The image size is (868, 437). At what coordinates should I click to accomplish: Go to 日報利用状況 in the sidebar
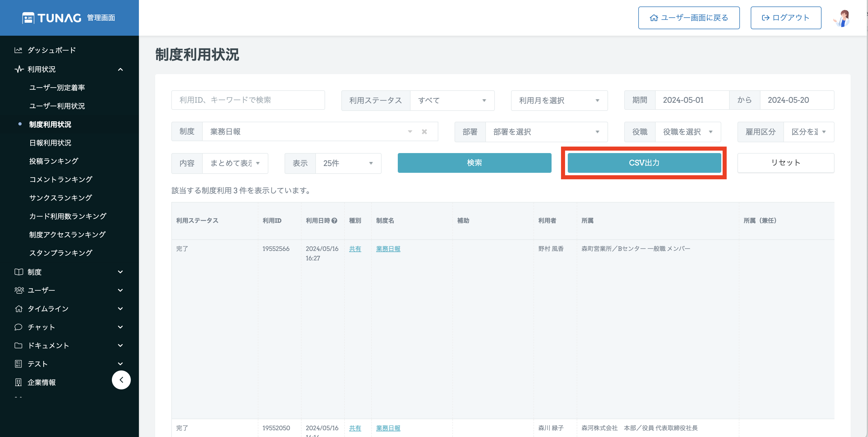(x=50, y=143)
